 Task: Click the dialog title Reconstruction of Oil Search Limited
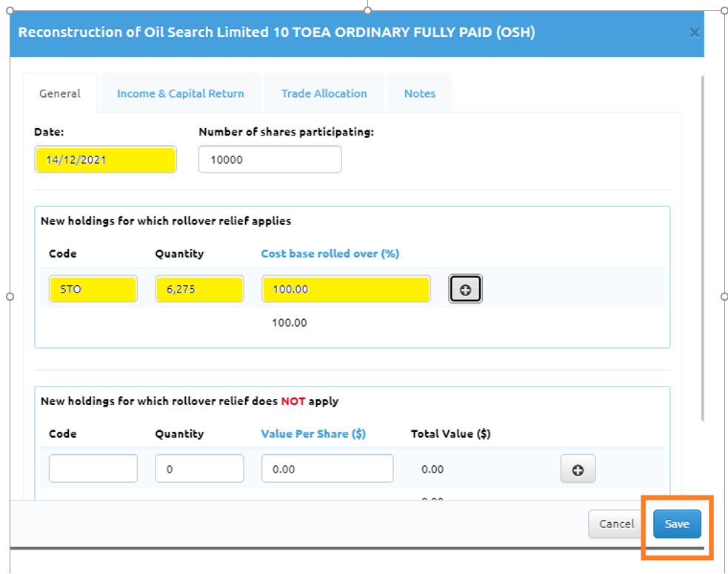coord(276,33)
